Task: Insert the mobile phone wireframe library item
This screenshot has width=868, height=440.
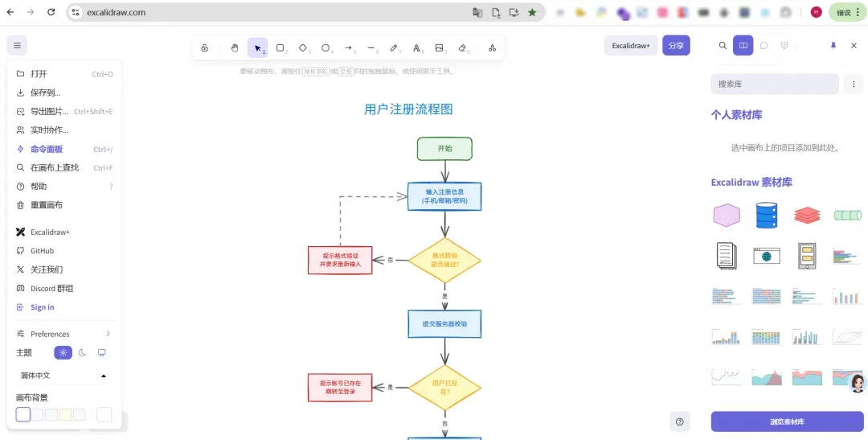Action: [x=807, y=256]
